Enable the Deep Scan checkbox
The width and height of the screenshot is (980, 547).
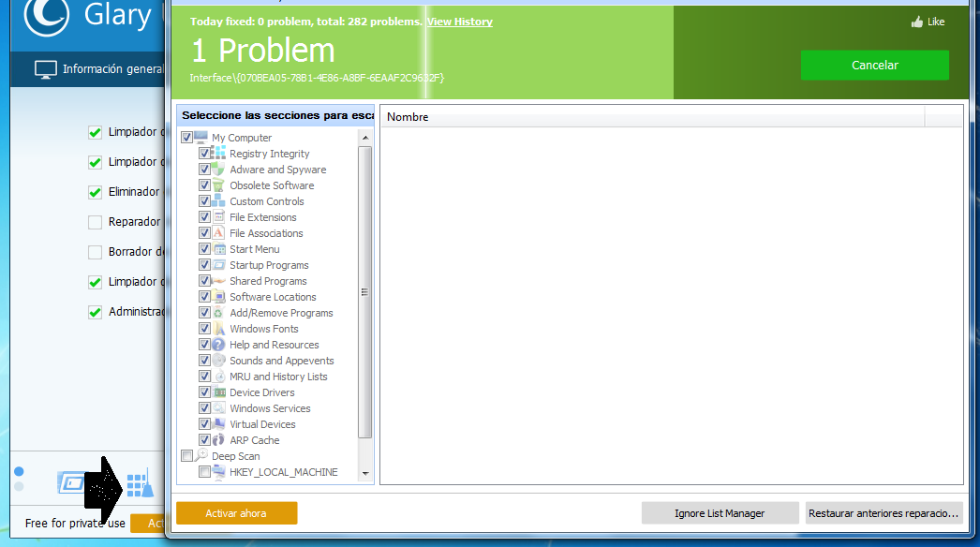pyautogui.click(x=186, y=456)
